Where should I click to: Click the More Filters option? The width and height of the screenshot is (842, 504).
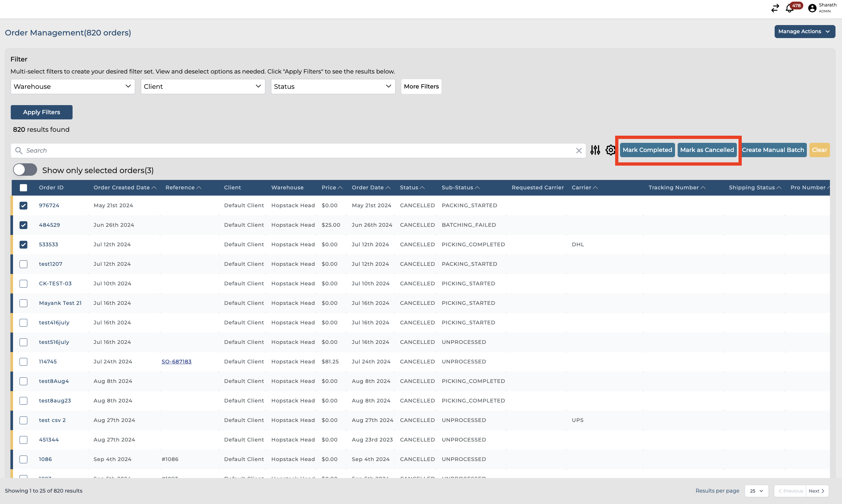421,87
